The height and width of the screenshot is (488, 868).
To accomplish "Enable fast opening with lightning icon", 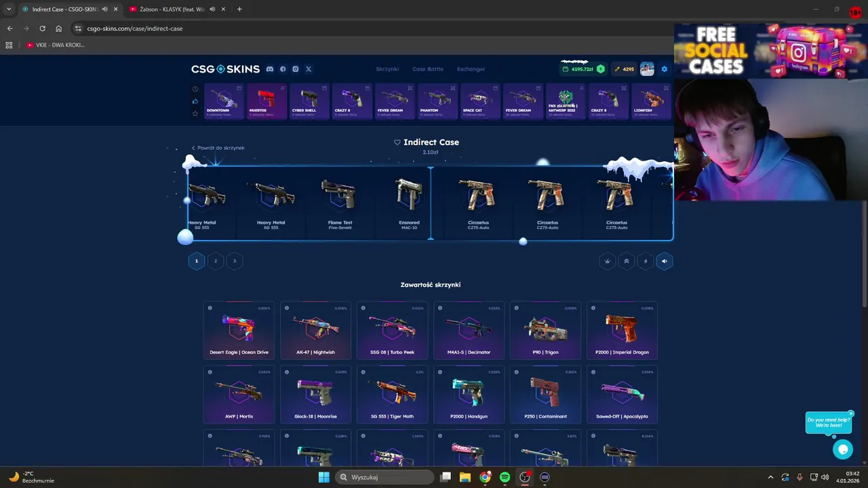I will (646, 261).
